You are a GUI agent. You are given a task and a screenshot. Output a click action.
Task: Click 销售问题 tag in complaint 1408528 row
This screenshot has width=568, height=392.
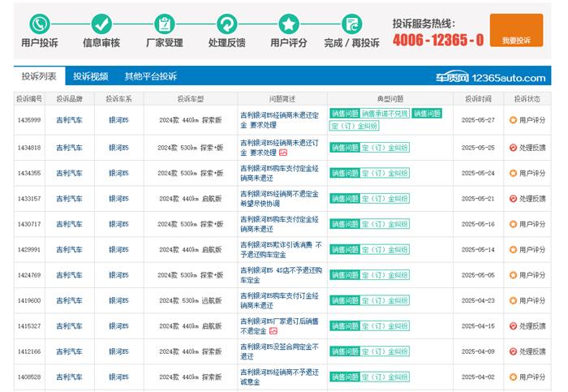[x=345, y=377]
